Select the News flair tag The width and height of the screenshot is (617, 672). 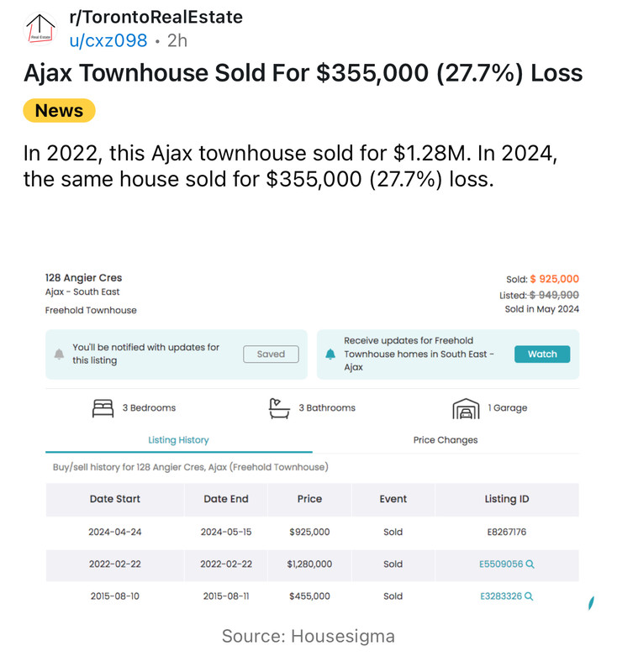coord(59,111)
